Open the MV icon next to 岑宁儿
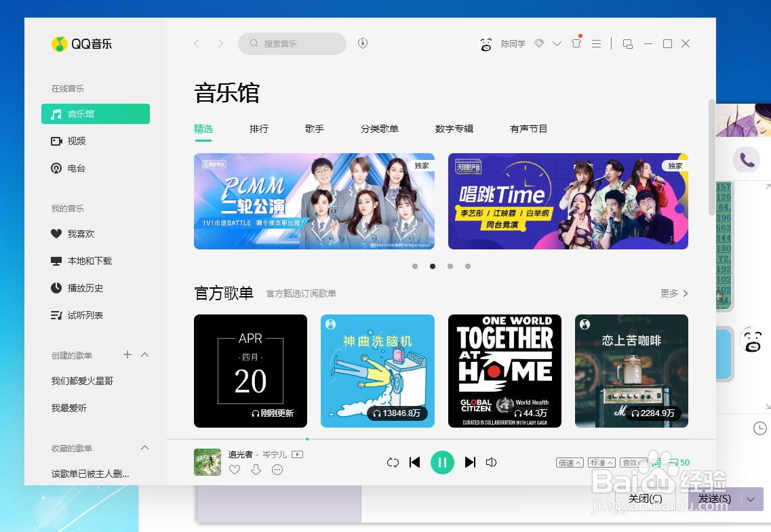This screenshot has width=771, height=532. tap(298, 454)
